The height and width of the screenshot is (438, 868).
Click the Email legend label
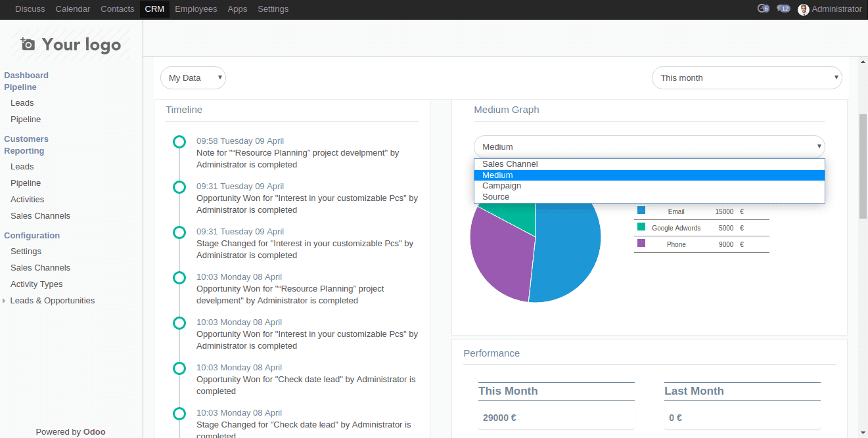click(x=676, y=211)
